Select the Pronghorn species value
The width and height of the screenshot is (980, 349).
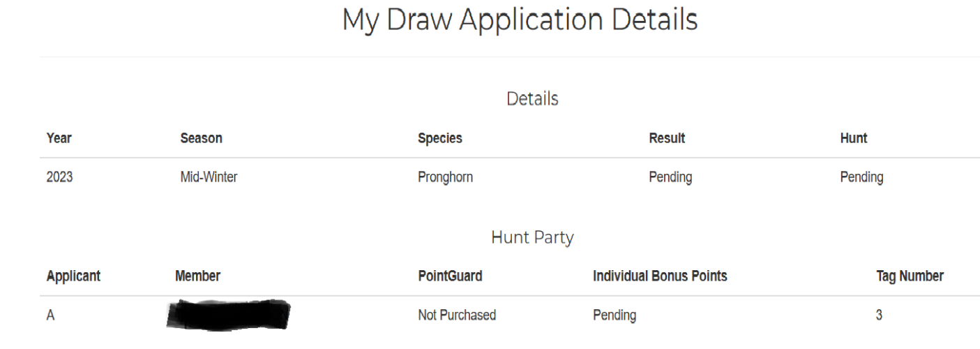click(x=445, y=177)
